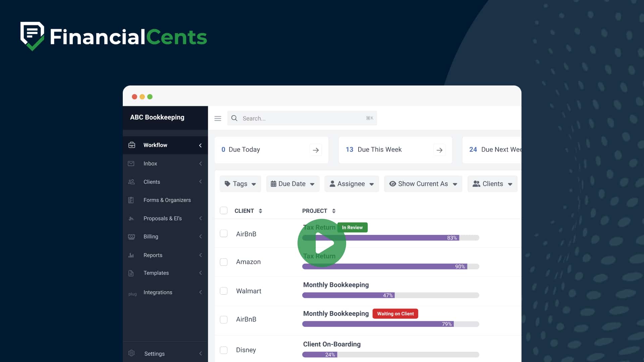Expand the Billing menu chevron

coord(200,237)
